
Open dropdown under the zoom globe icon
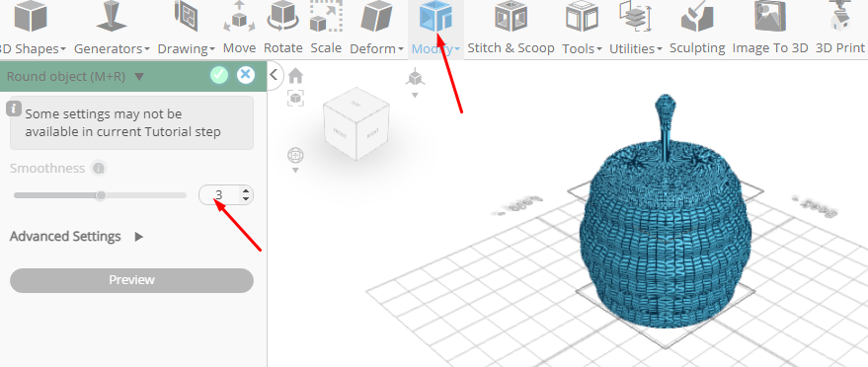[295, 171]
